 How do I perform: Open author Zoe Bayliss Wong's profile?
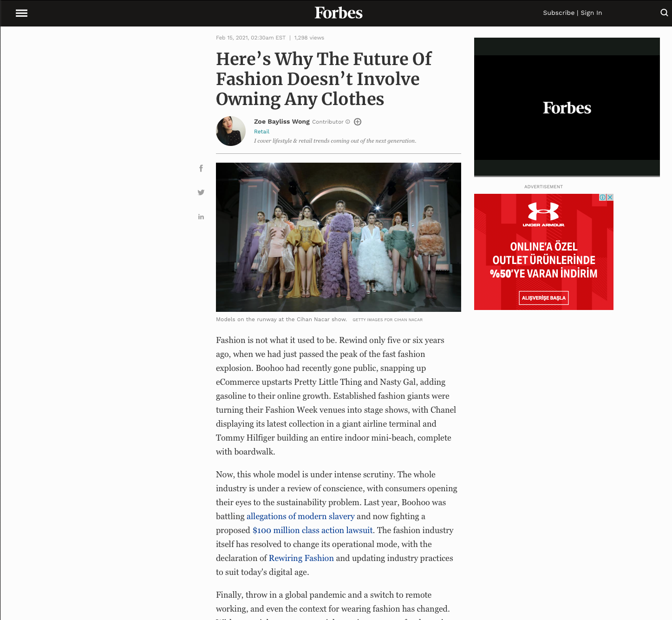282,121
